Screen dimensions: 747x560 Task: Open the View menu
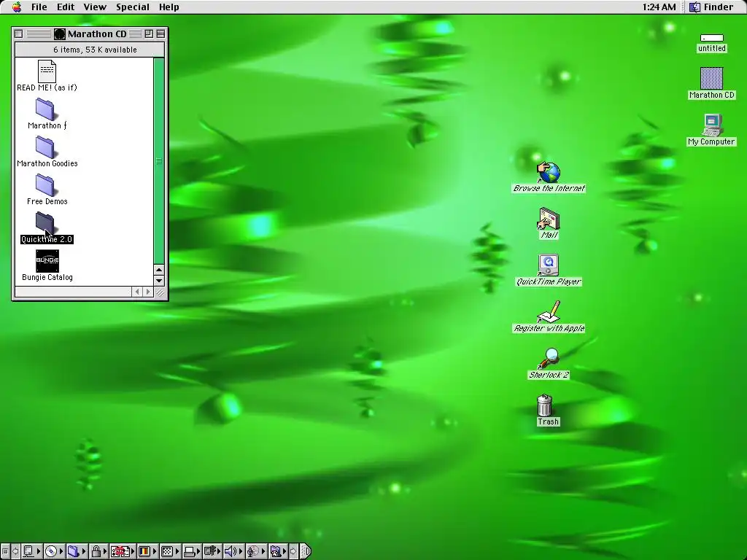click(x=95, y=7)
